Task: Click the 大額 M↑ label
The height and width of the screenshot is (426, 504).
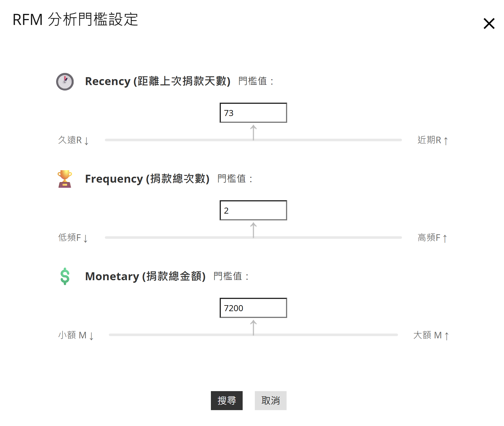Action: [431, 335]
